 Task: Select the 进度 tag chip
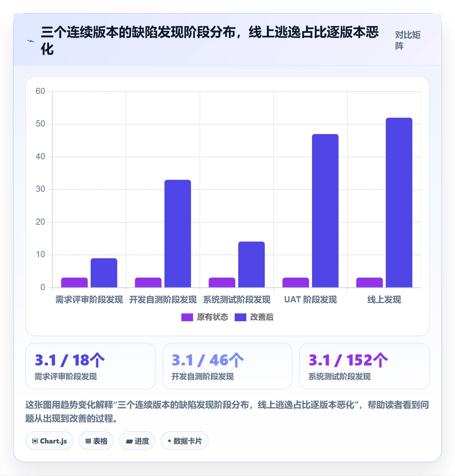tap(137, 441)
